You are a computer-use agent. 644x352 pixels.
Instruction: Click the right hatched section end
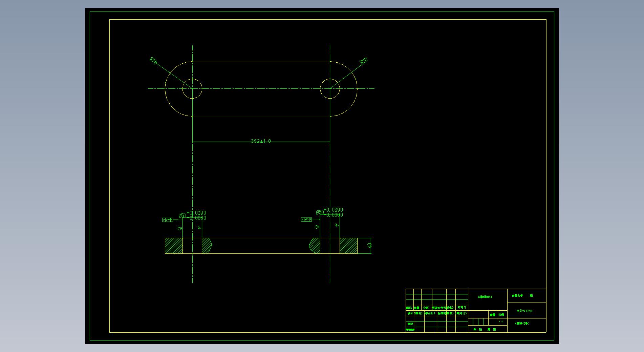[x=348, y=246]
